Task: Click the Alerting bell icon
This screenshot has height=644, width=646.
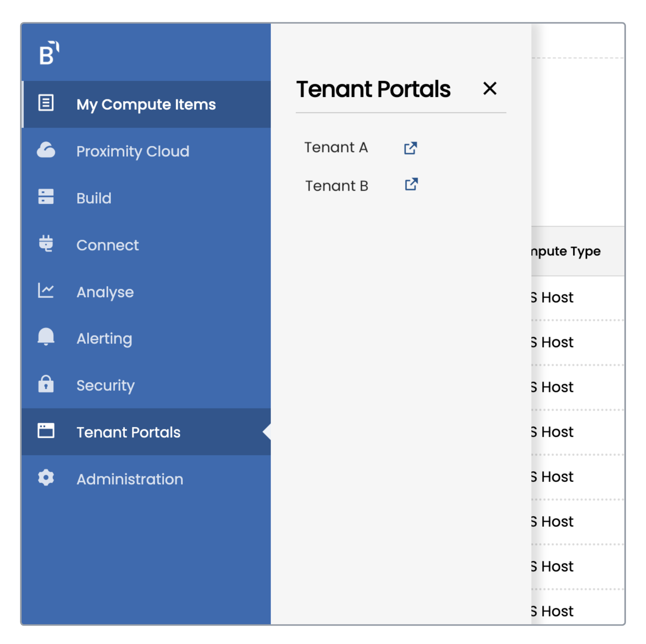Action: tap(46, 337)
